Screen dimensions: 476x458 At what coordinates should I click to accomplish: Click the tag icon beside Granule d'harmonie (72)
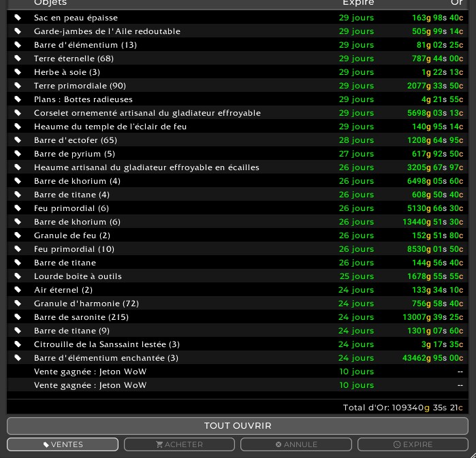coord(18,304)
